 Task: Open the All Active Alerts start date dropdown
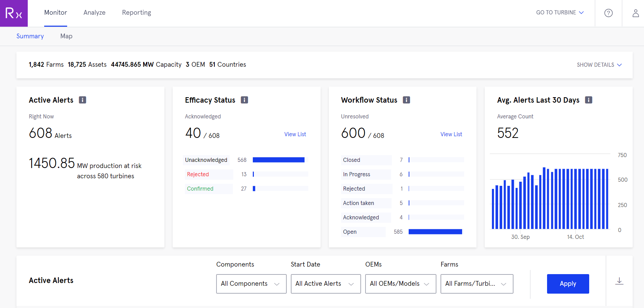(x=326, y=284)
